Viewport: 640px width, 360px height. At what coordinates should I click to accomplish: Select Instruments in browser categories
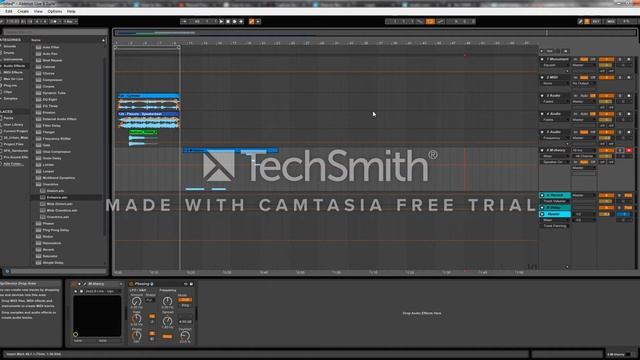point(13,59)
